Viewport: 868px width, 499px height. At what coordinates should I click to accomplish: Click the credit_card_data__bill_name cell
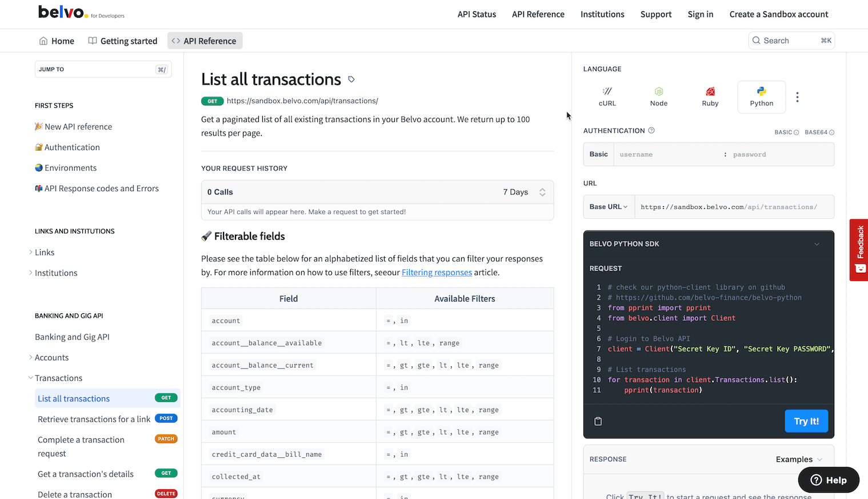coord(289,454)
